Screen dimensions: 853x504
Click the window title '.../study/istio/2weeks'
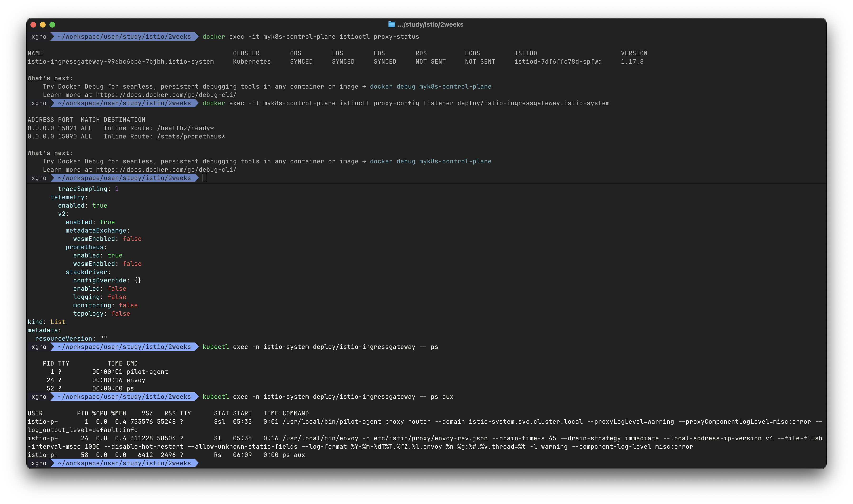point(430,24)
